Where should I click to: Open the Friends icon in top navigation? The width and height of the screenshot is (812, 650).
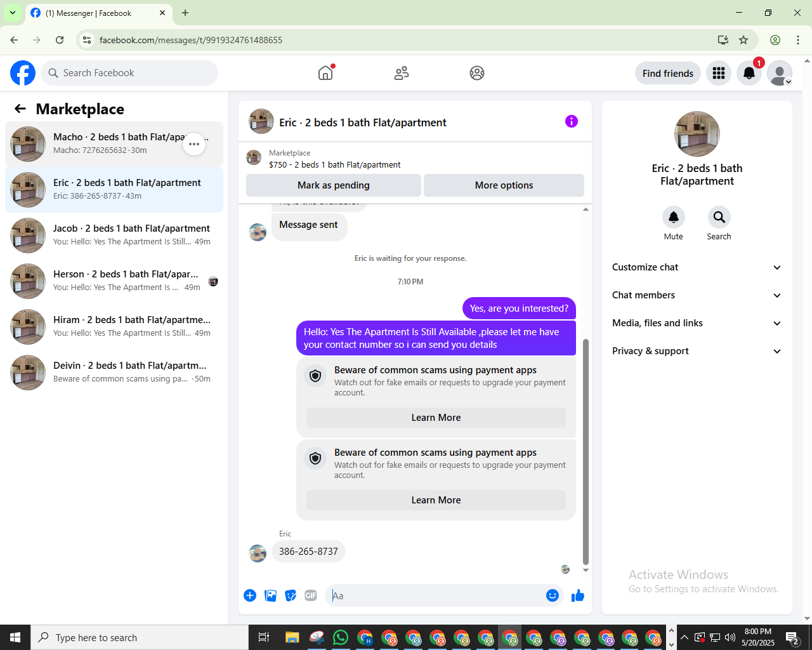click(x=402, y=73)
